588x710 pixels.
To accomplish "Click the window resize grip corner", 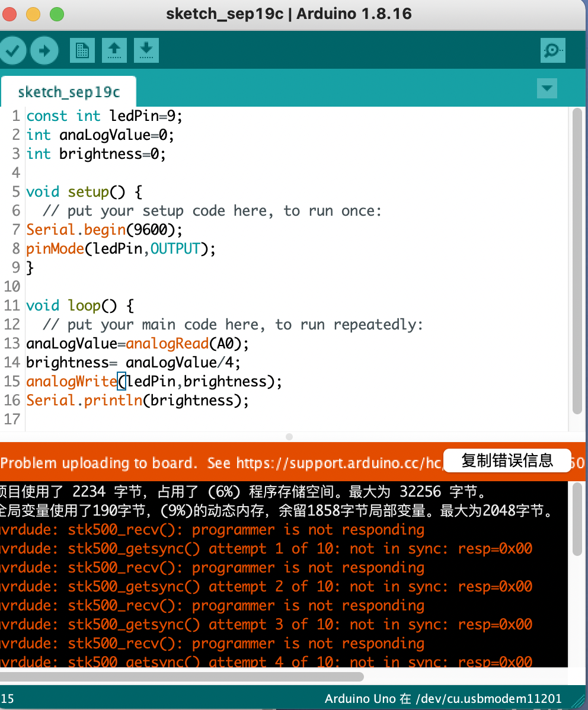I will (x=577, y=701).
